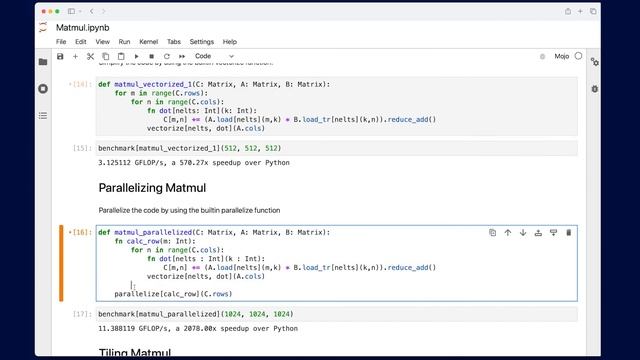Insert a cell below cell 16

click(x=553, y=233)
